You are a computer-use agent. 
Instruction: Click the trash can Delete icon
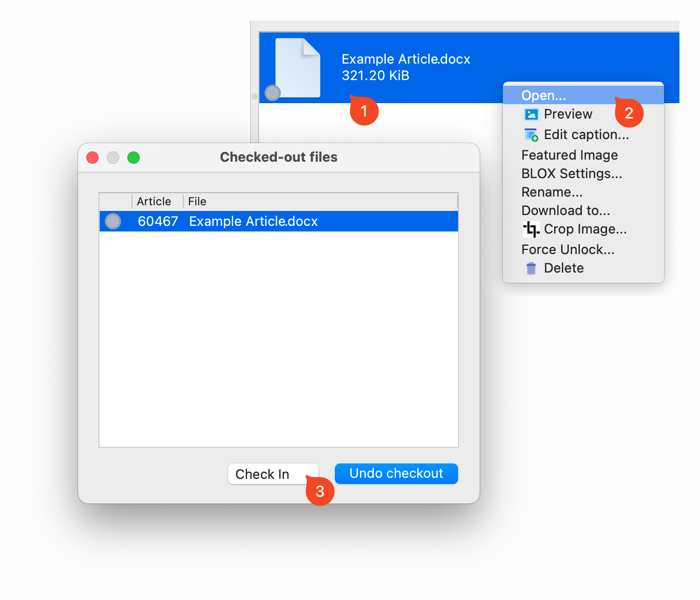tap(531, 268)
